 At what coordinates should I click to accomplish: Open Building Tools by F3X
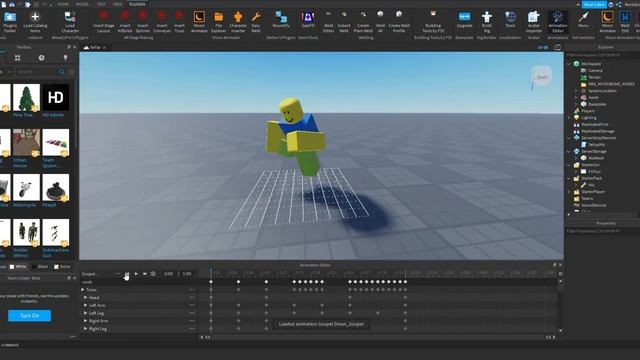click(433, 22)
